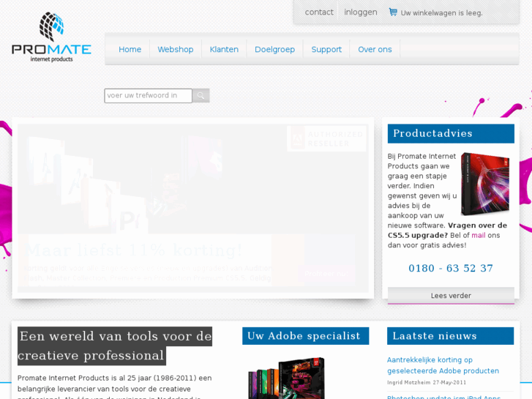Click the Adobe Authorized Reseller badge
This screenshot has height=399, width=532.
click(326, 139)
